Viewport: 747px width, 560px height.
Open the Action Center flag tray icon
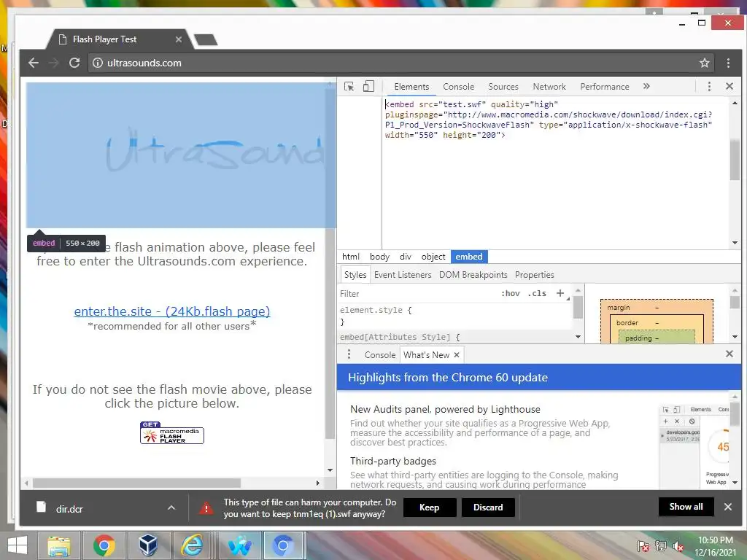(643, 546)
